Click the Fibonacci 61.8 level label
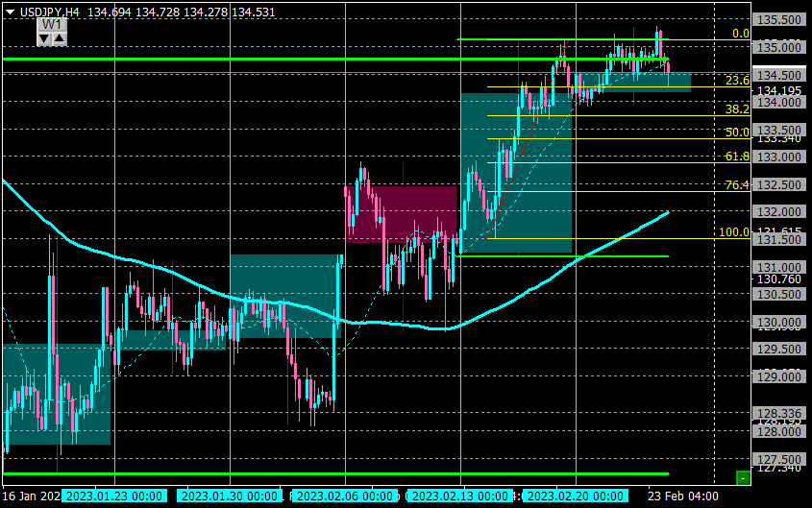 click(737, 157)
